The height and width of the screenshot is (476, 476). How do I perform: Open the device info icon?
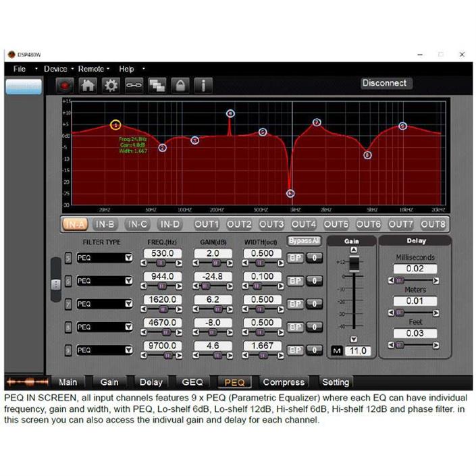[x=203, y=86]
